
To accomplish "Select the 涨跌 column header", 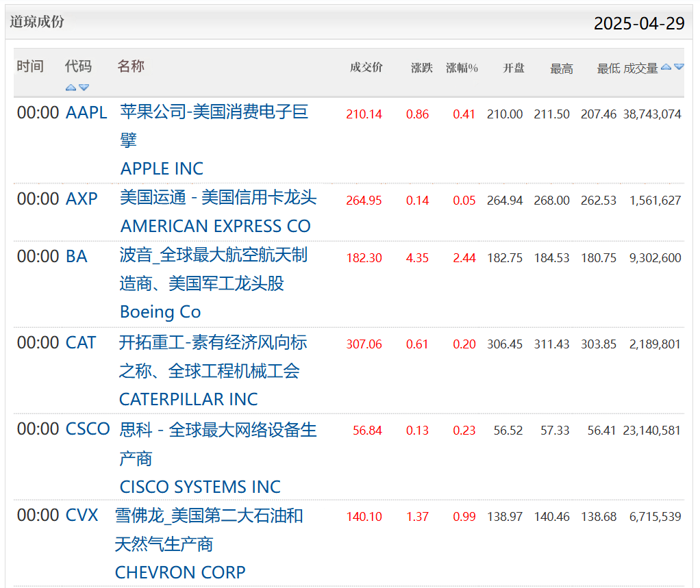I will click(x=421, y=68).
